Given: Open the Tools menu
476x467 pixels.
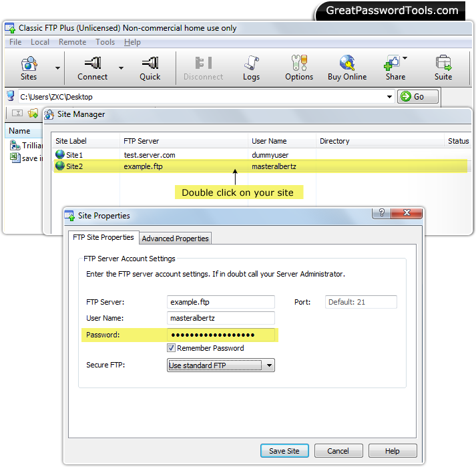Looking at the screenshot, I should click(105, 42).
